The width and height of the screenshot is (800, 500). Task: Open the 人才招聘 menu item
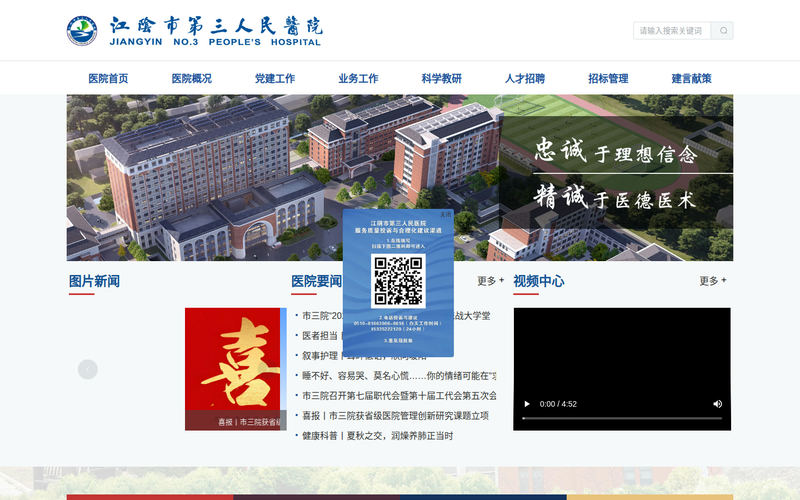coord(525,79)
